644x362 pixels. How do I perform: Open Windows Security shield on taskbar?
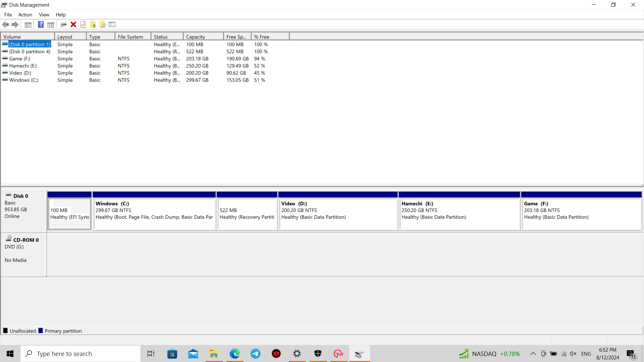click(318, 354)
